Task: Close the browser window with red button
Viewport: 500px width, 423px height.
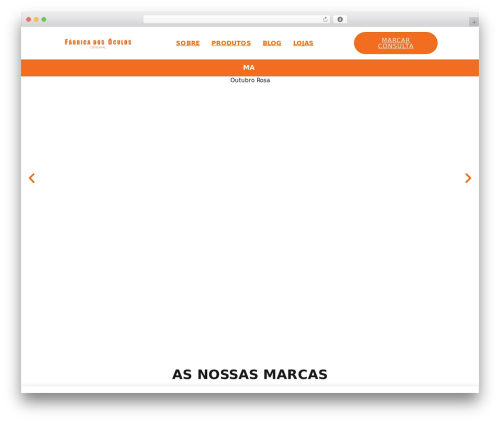Action: click(x=29, y=19)
